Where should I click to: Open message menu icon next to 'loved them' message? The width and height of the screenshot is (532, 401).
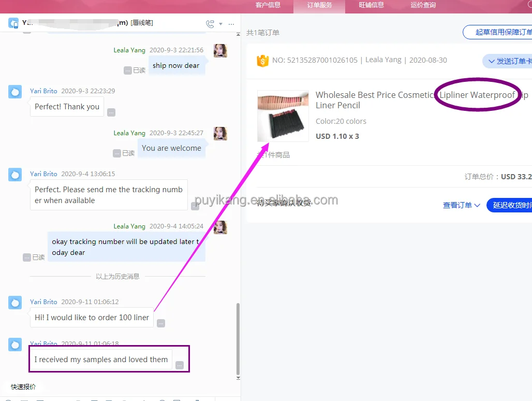tap(180, 365)
